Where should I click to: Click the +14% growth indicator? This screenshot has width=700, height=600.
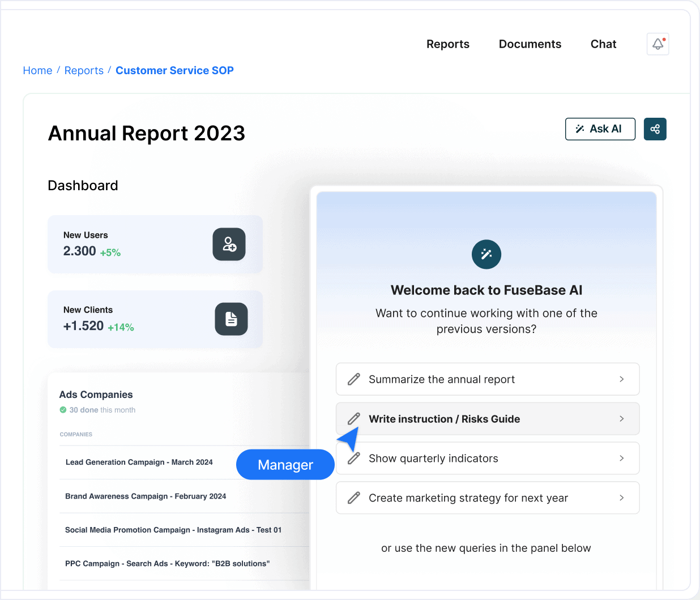pos(121,328)
